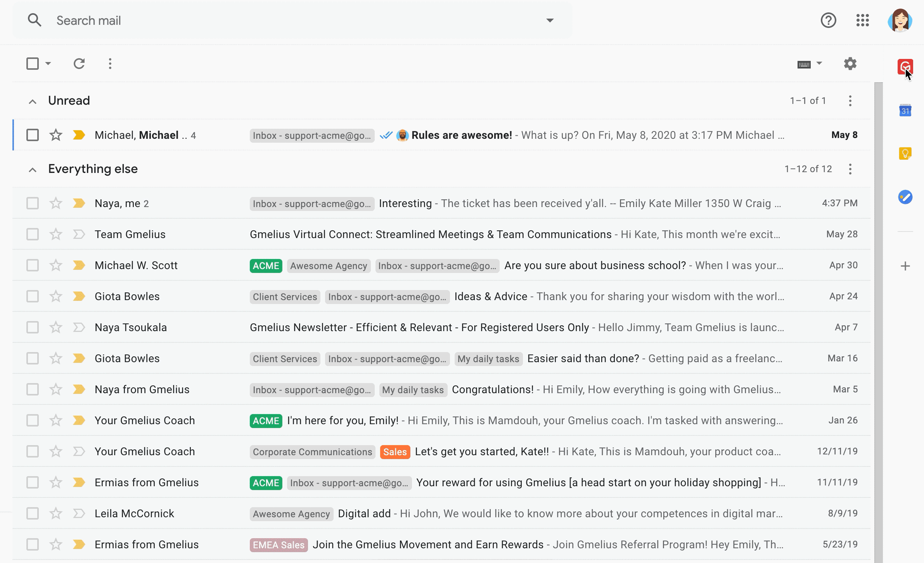
Task: Open the toolbar More options menu
Action: tap(110, 64)
